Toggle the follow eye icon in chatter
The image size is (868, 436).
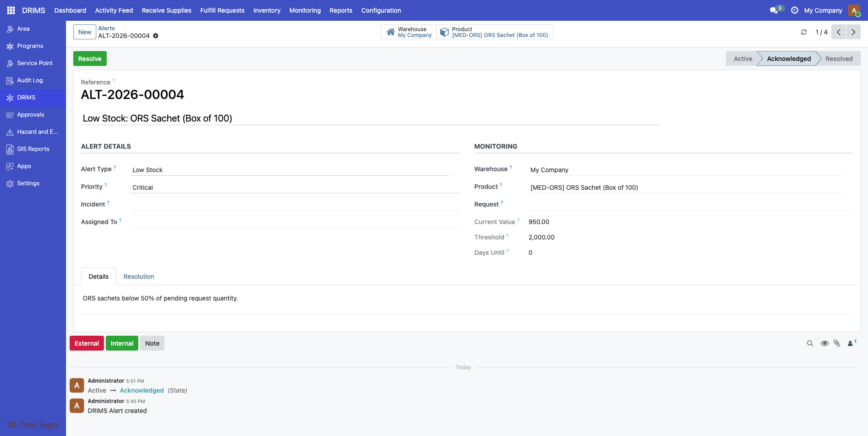[825, 343]
